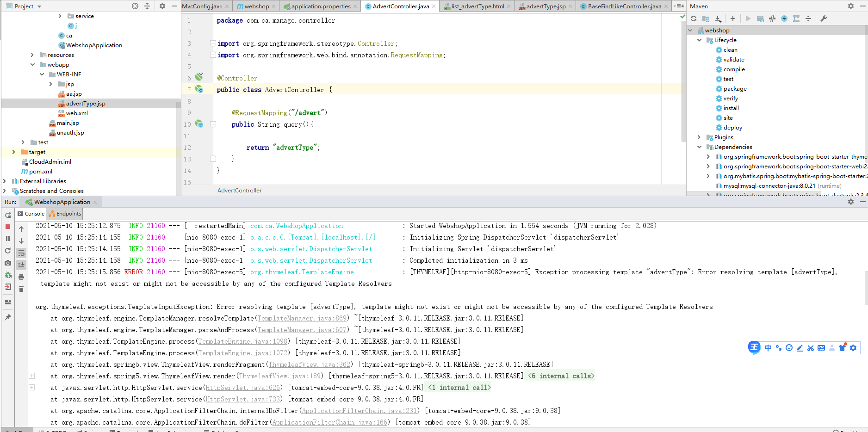Click the camera thread dump icon

8,263
